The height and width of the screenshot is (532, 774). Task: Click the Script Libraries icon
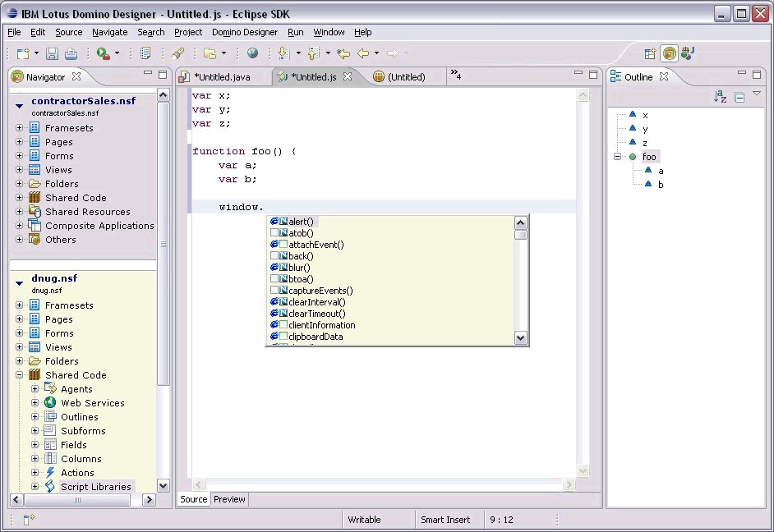pyautogui.click(x=50, y=487)
